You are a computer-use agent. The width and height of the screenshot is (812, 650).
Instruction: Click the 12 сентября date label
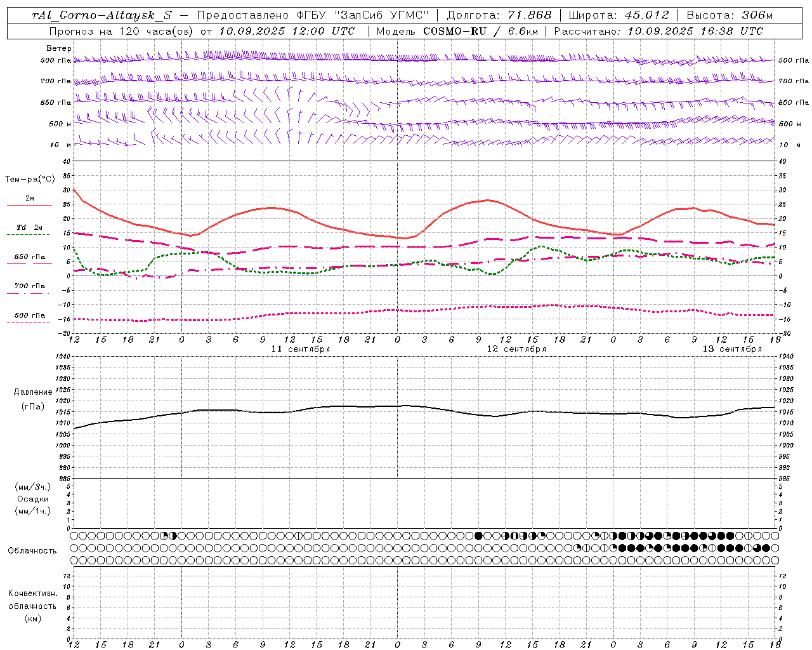pos(516,349)
